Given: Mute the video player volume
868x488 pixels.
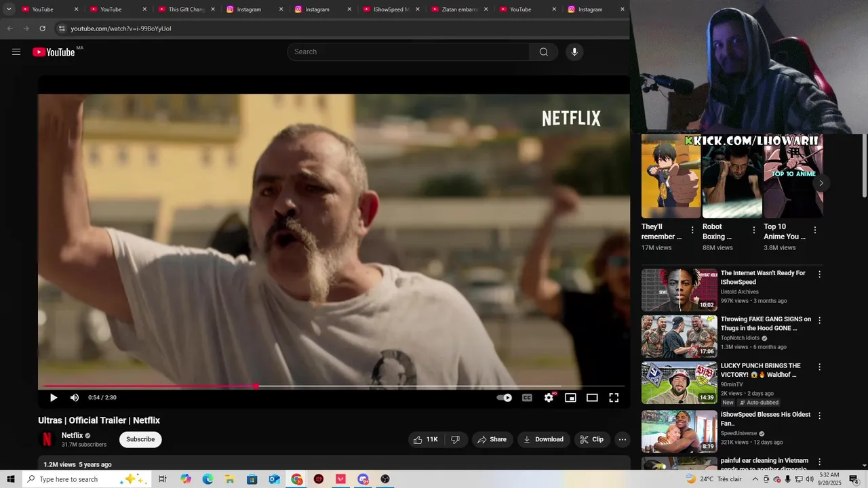Looking at the screenshot, I should [x=75, y=398].
